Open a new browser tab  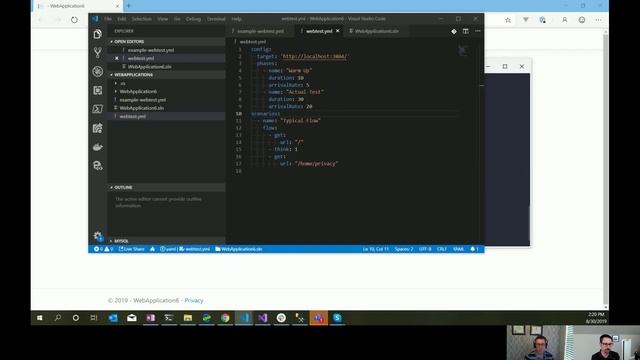(x=129, y=6)
